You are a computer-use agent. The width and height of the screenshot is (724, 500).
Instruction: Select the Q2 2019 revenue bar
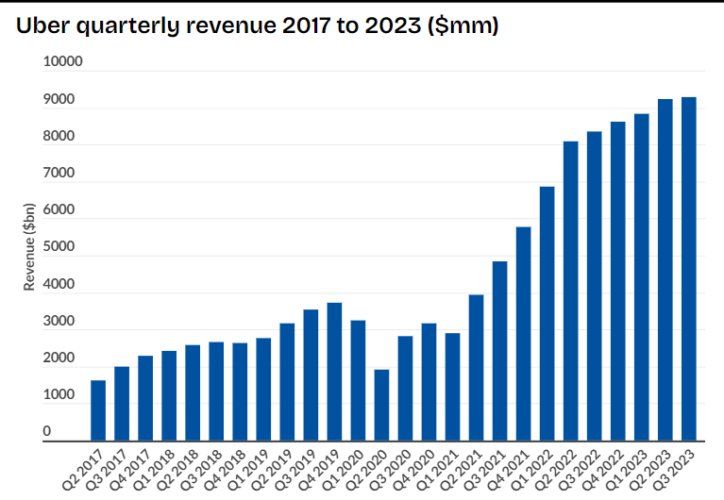tap(287, 382)
